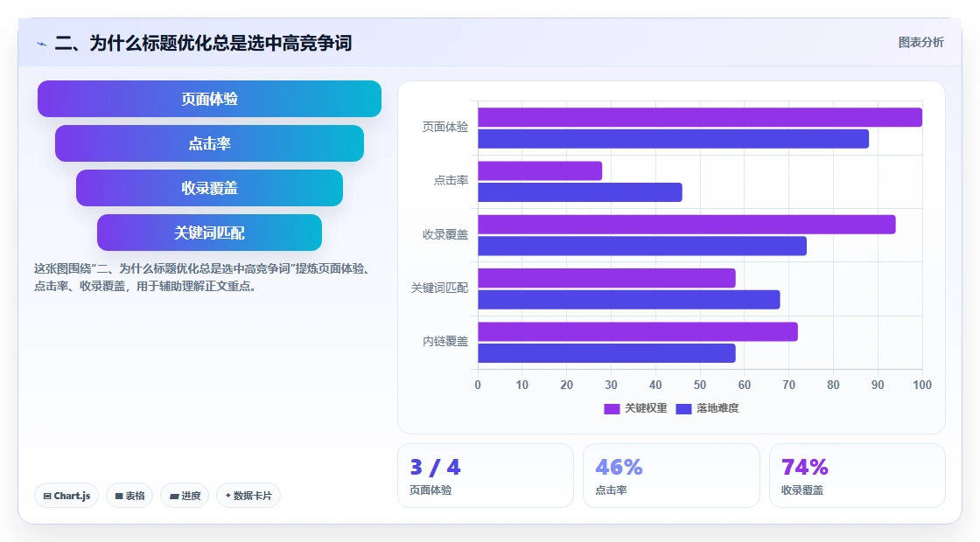This screenshot has width=980, height=542.
Task: Click the 收录覆盖 axis label in chart
Action: [445, 234]
